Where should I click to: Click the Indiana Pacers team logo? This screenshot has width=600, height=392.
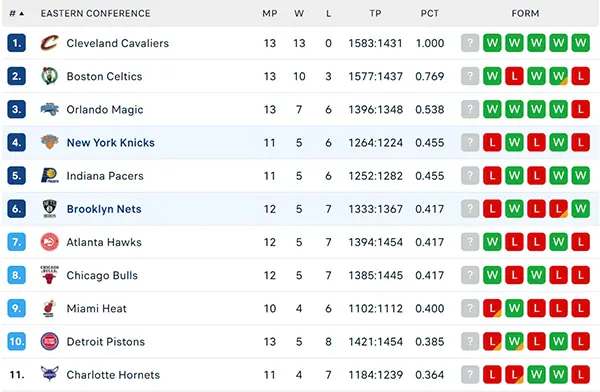[50, 176]
